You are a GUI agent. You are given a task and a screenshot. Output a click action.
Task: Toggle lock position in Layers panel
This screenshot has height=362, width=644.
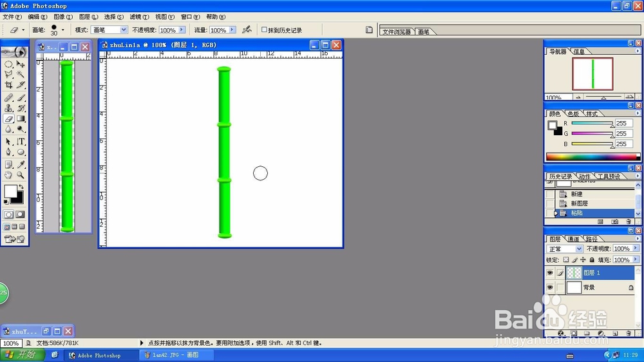[583, 260]
